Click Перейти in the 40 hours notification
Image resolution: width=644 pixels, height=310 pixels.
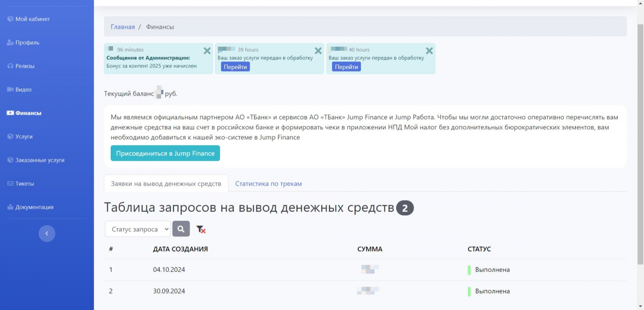tap(347, 67)
